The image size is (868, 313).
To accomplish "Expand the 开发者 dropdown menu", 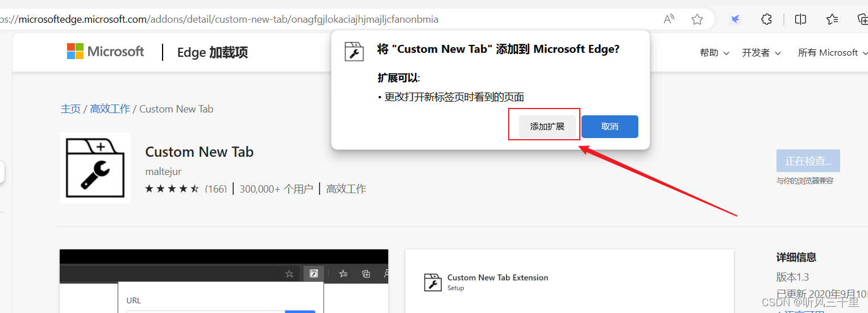I will pos(762,53).
